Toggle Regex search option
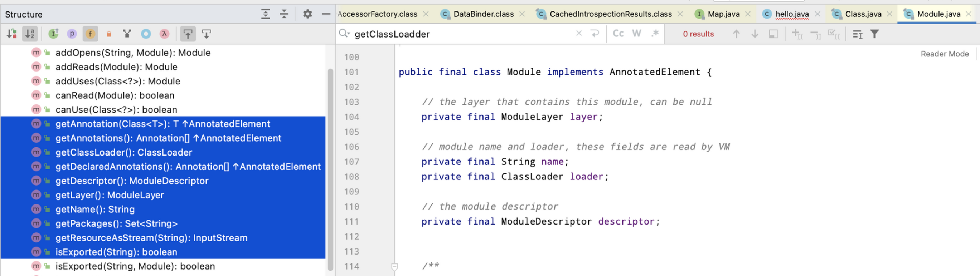The image size is (980, 276). 655,34
